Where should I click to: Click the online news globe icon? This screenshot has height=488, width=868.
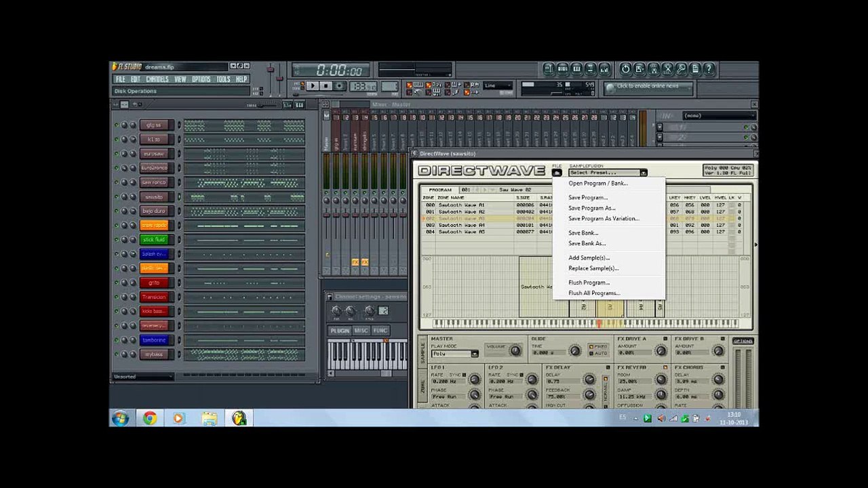point(610,87)
